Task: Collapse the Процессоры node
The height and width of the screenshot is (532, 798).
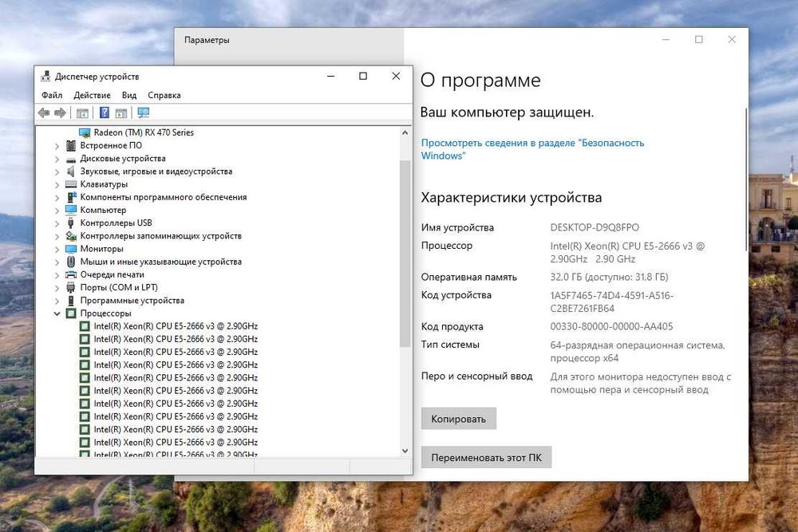Action: tap(57, 313)
